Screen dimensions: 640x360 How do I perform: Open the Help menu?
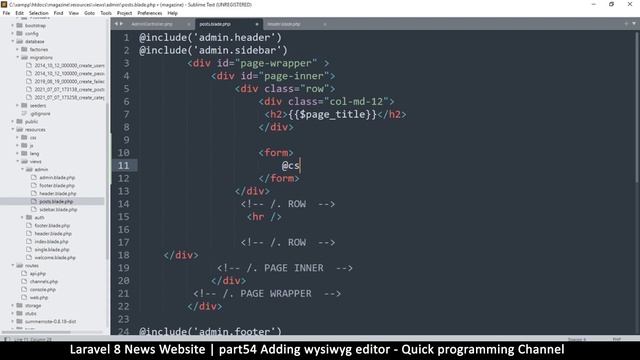pyautogui.click(x=172, y=13)
